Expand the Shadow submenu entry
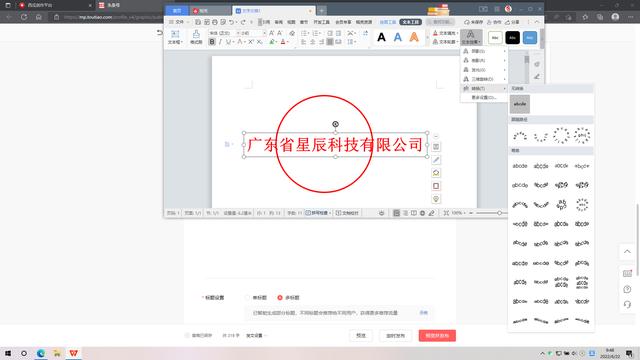The height and width of the screenshot is (360, 640). pos(484,51)
